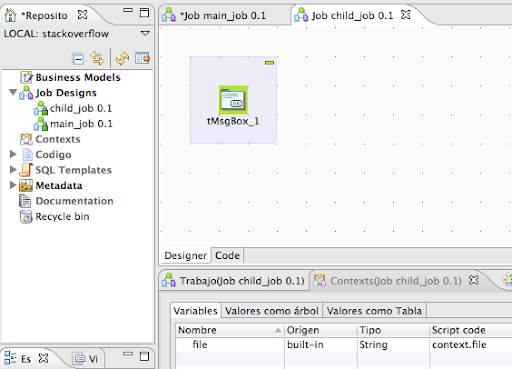Click the Script code column header
Image resolution: width=512 pixels, height=369 pixels.
pyautogui.click(x=471, y=330)
